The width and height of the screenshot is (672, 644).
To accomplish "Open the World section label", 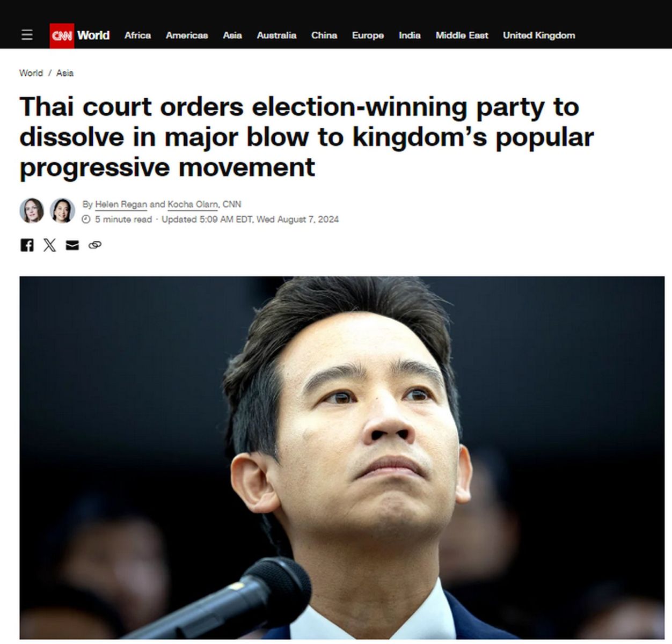I will click(x=93, y=35).
